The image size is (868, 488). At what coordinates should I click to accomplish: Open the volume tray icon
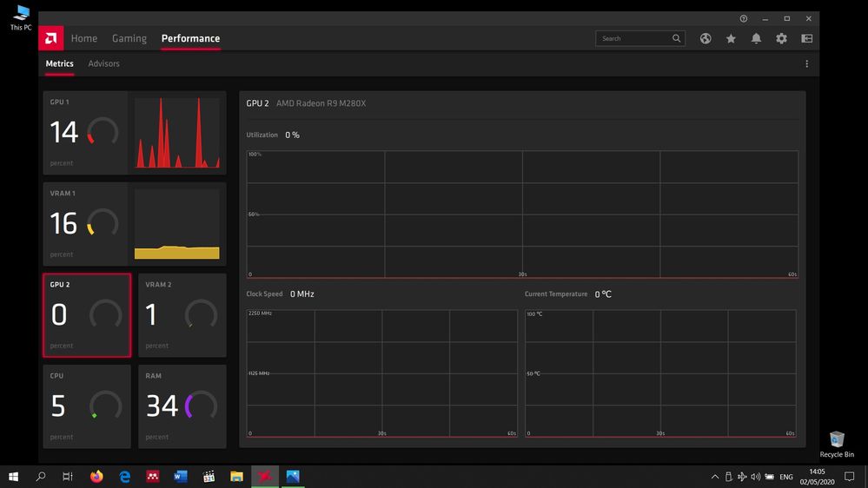tap(756, 477)
